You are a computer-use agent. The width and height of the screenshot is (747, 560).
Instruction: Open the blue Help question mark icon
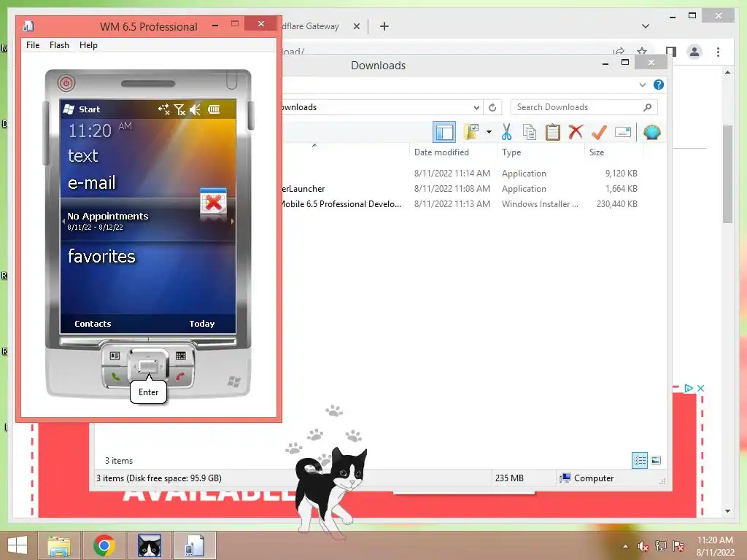coord(659,85)
